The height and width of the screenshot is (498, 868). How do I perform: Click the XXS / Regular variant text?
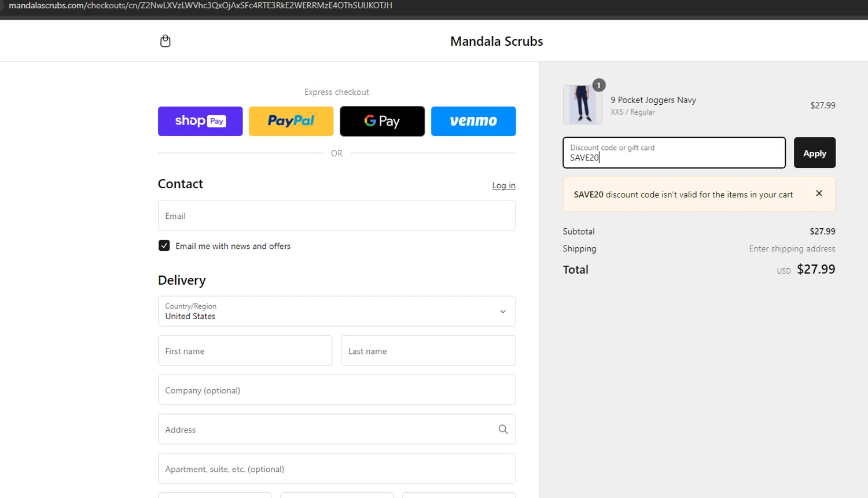[x=632, y=112]
